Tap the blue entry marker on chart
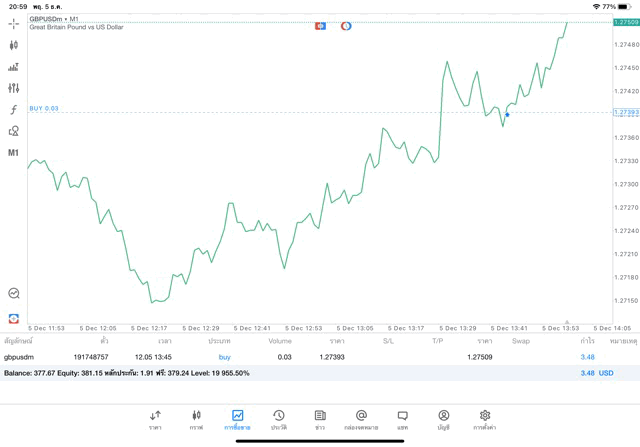The width and height of the screenshot is (640, 447). 507,115
